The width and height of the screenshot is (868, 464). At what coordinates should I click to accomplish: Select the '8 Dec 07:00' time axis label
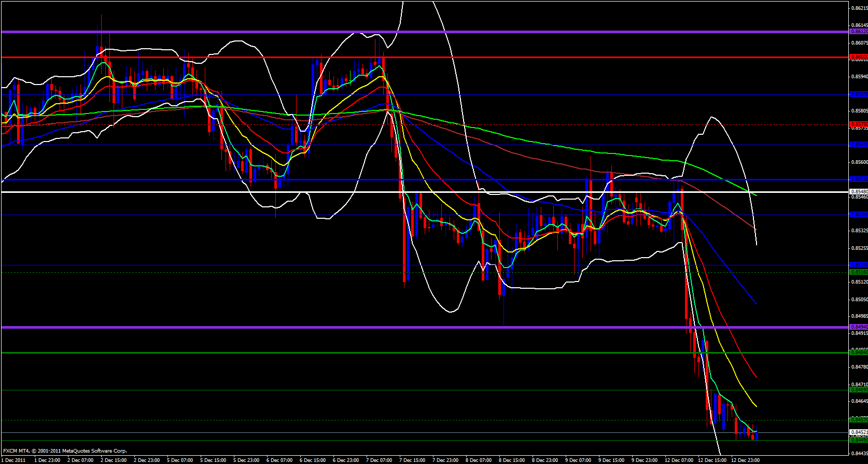pyautogui.click(x=479, y=460)
